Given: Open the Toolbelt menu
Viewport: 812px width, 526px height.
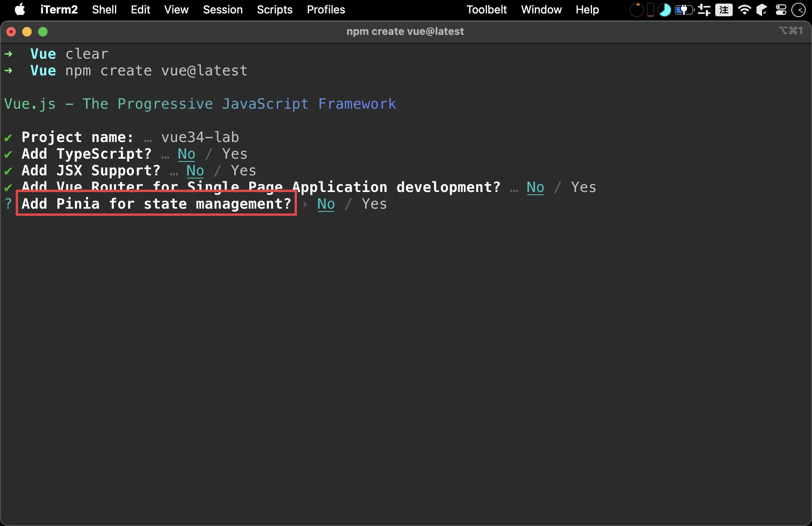Looking at the screenshot, I should click(486, 10).
